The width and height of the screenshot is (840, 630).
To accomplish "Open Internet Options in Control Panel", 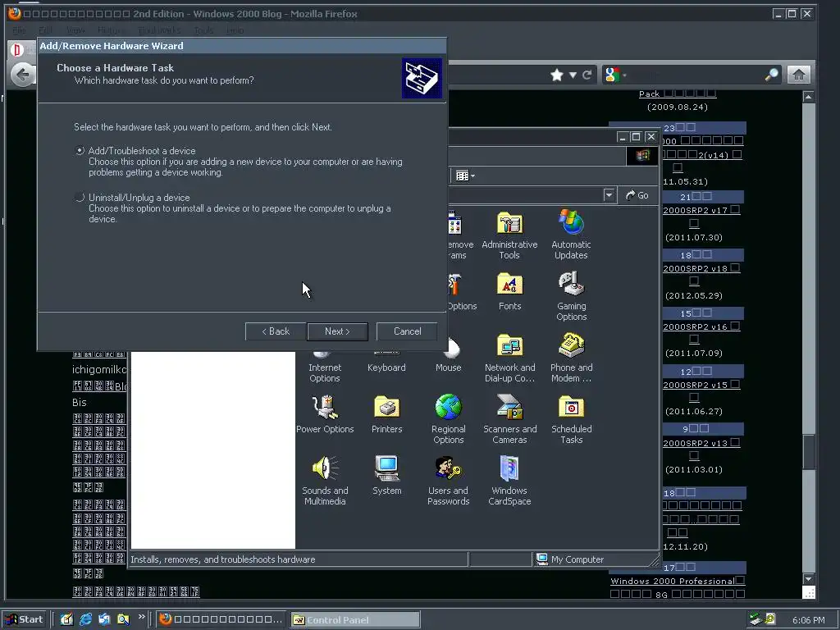I will point(325,367).
